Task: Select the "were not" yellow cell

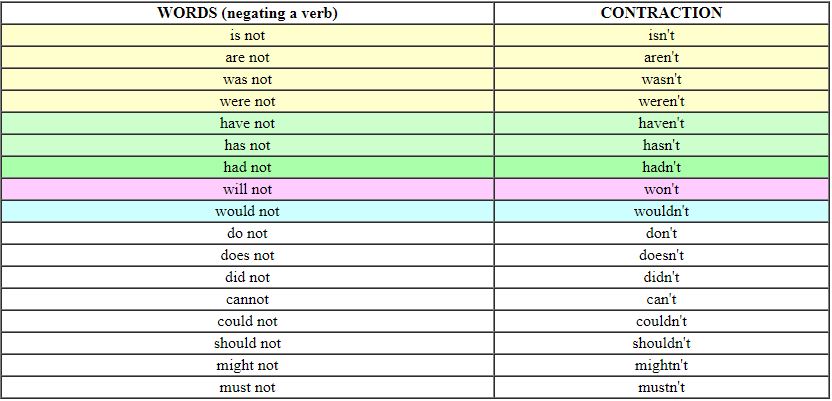Action: click(247, 101)
